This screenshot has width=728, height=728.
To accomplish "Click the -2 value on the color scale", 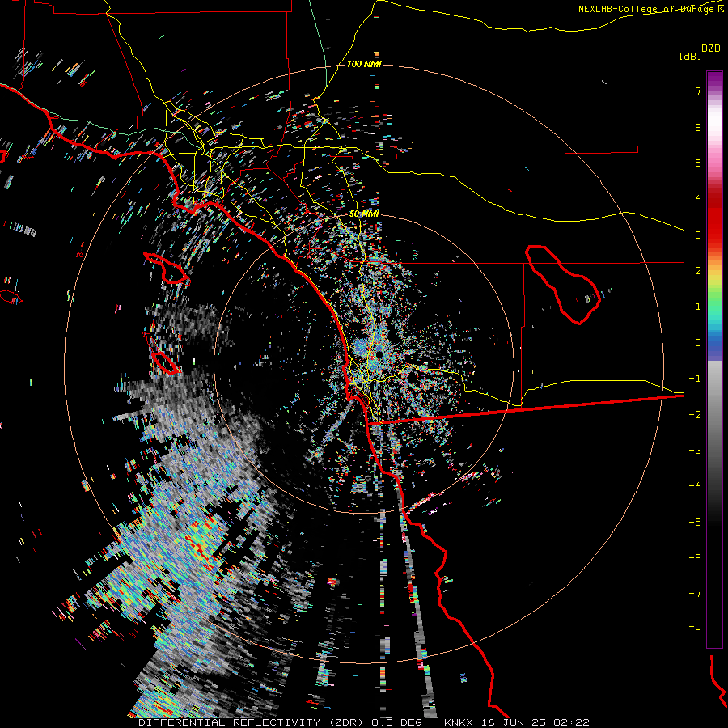I will coord(695,415).
